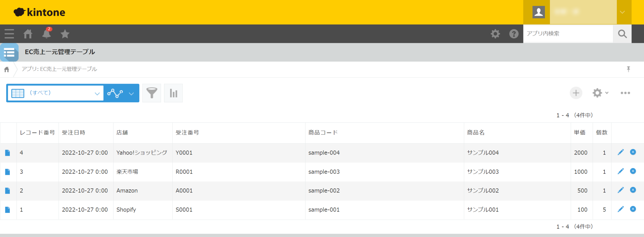Open the user account dropdown chevron
The image size is (644, 237).
point(622,12)
